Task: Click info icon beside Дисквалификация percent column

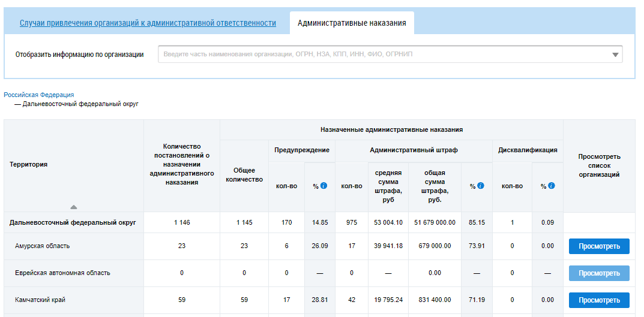Action: (552, 186)
